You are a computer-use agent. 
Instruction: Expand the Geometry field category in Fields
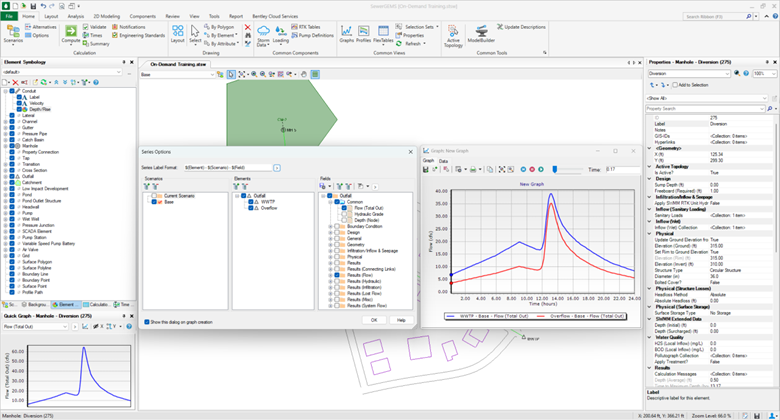[330, 245]
